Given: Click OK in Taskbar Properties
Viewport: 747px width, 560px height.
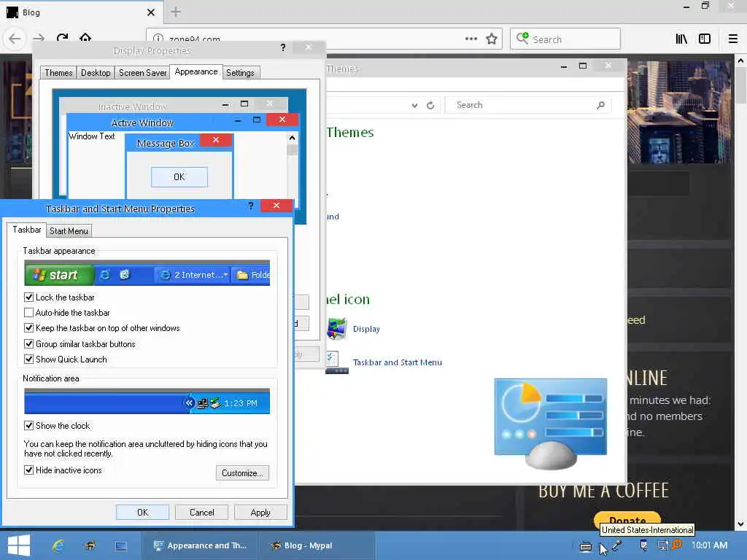Looking at the screenshot, I should point(142,513).
